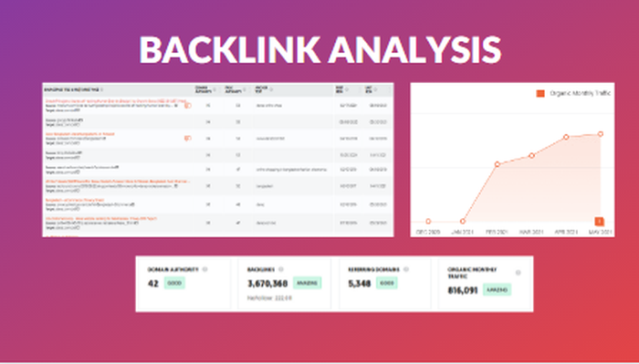The width and height of the screenshot is (639, 364).
Task: Click the MAY 2021 data point
Action: pyautogui.click(x=601, y=134)
